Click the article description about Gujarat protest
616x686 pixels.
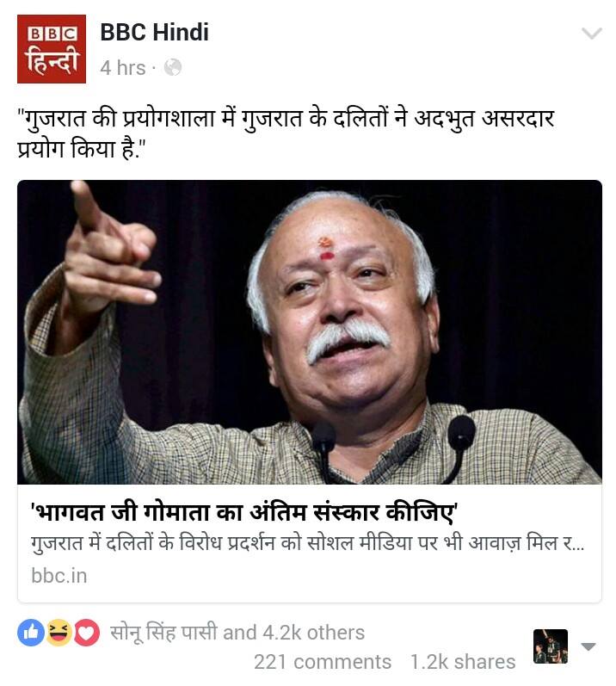307,544
